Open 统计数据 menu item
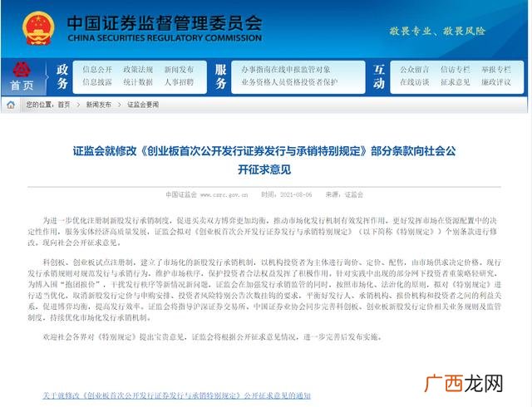Viewport: 532px width, 407px height. pos(138,82)
